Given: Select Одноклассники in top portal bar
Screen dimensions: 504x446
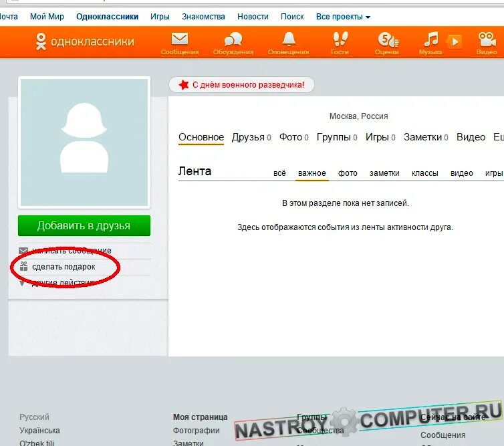Looking at the screenshot, I should tap(107, 17).
